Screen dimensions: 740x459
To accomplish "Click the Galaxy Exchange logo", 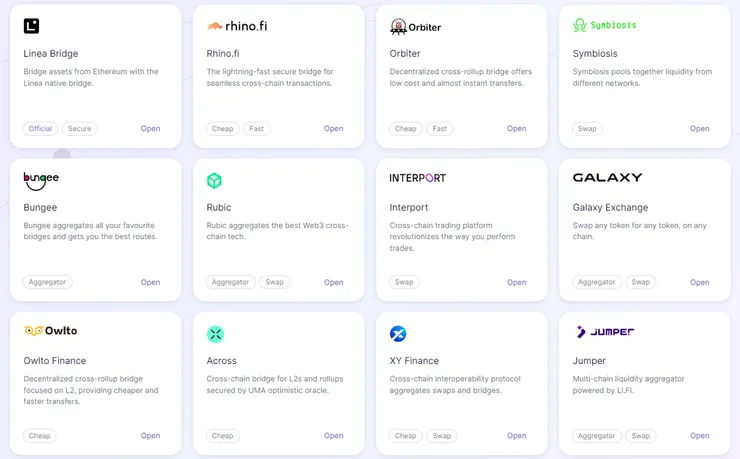I will click(607, 178).
